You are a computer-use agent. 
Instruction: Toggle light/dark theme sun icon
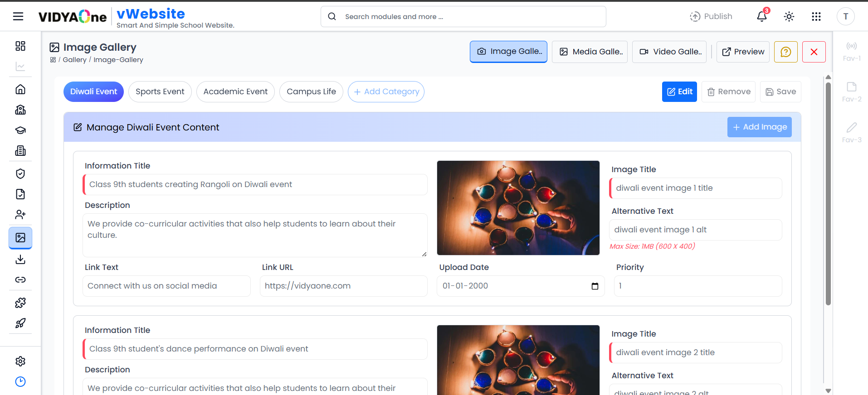[x=789, y=17]
